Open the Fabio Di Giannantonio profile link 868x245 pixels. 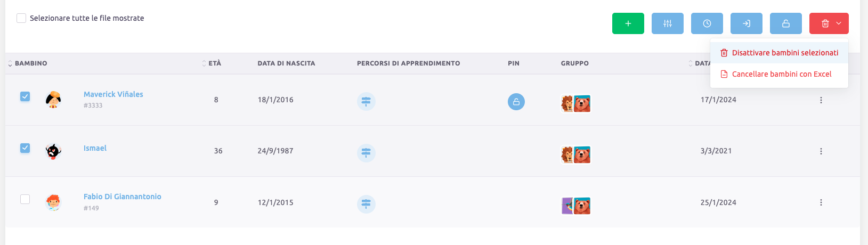point(122,197)
